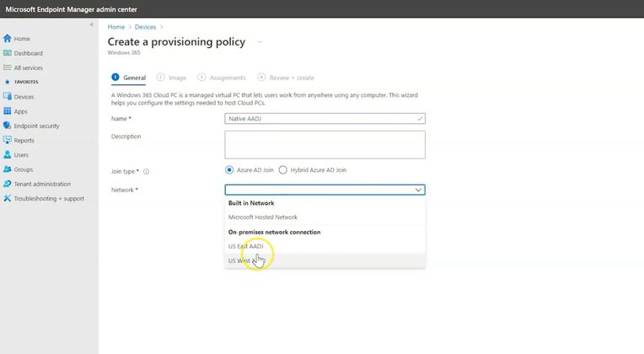
Task: Open the Home sidebar label
Action: point(22,39)
